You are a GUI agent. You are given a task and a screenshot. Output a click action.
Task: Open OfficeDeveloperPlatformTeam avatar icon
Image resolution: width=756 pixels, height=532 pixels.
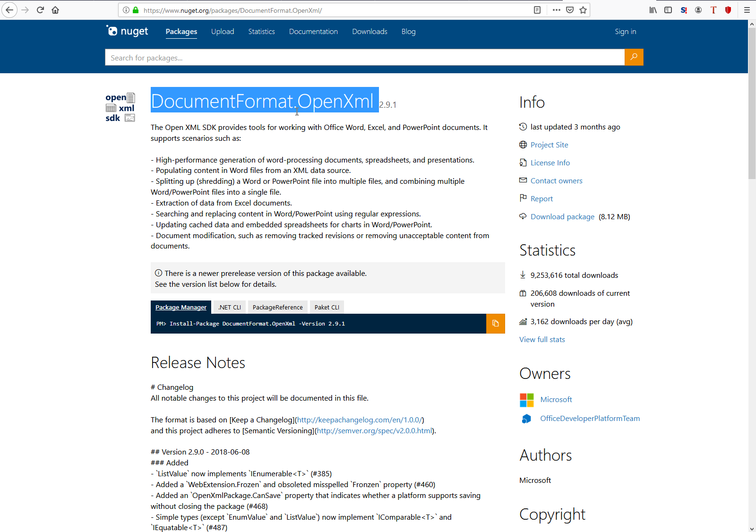(527, 419)
